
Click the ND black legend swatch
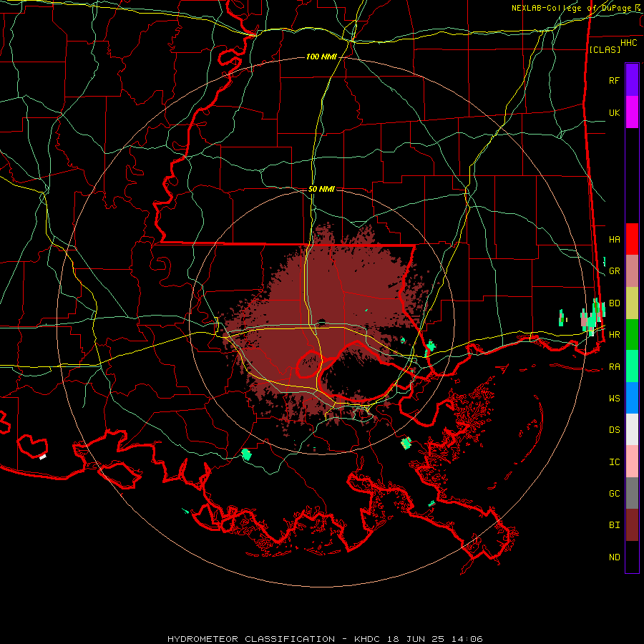pyautogui.click(x=632, y=557)
